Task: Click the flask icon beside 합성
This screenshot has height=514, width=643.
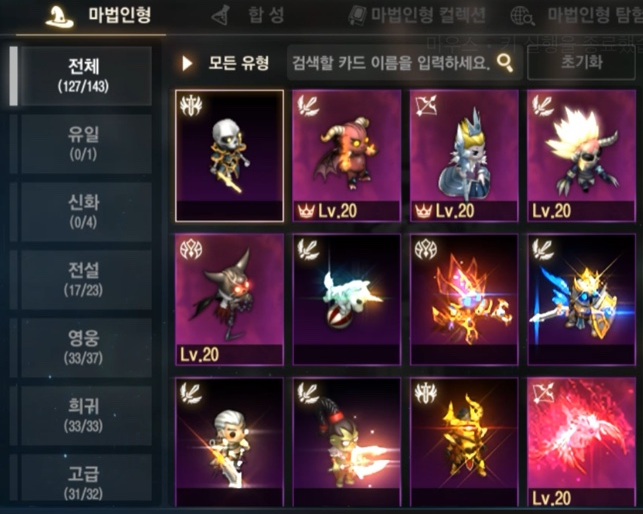Action: point(221,16)
